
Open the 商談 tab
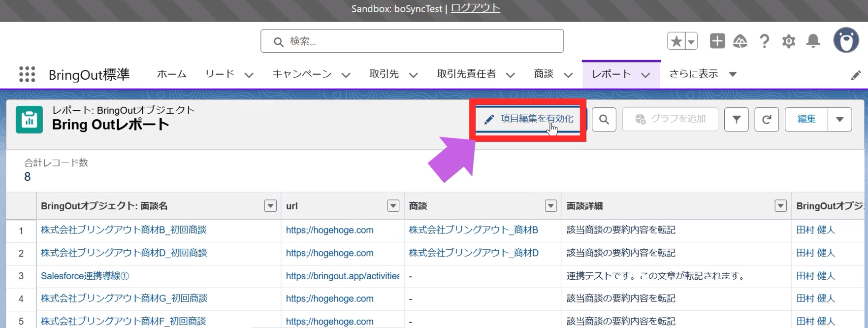pyautogui.click(x=544, y=74)
